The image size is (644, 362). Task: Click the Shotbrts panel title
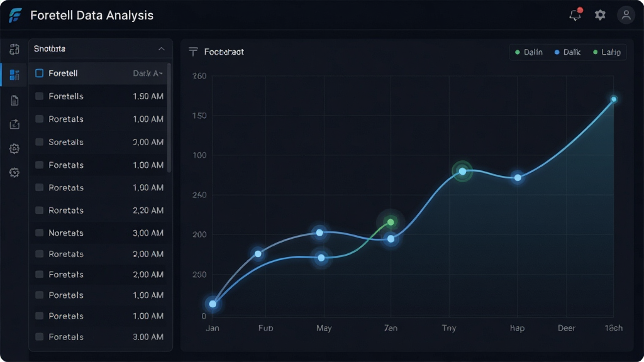pyautogui.click(x=50, y=49)
